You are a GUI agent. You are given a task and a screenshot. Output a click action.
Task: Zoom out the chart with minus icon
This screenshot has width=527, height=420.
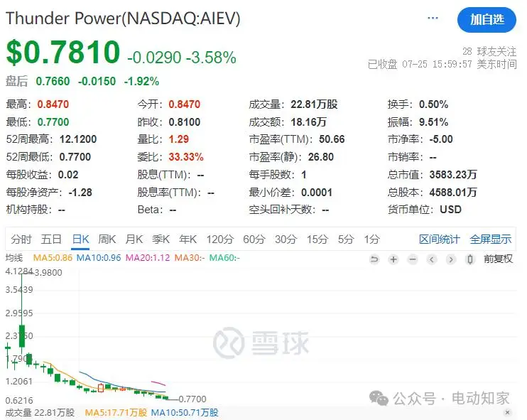tap(413, 259)
